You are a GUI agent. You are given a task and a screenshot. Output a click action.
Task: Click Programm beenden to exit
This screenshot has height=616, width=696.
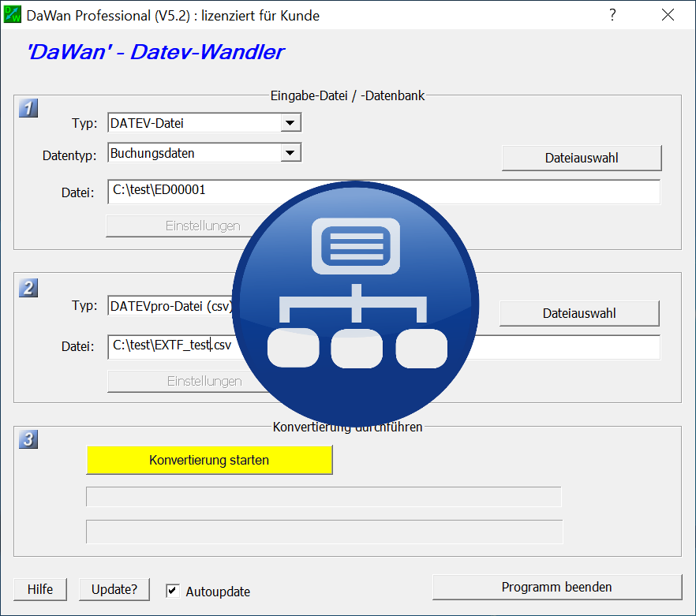coord(557,587)
